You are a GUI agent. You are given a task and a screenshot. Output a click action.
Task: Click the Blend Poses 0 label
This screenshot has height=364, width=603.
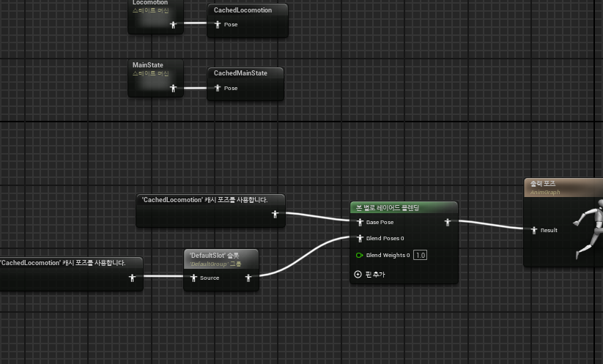[385, 238]
